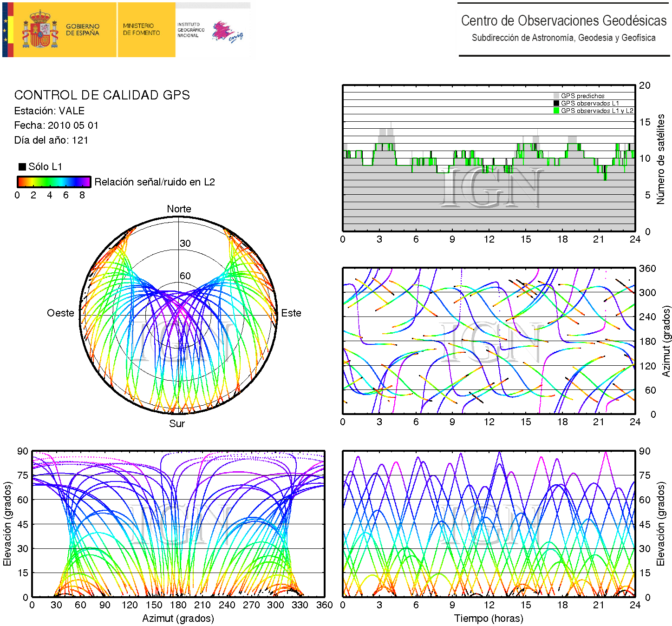This screenshot has width=672, height=626.
Task: Click the Oeste label on the sky plot
Action: [60, 313]
